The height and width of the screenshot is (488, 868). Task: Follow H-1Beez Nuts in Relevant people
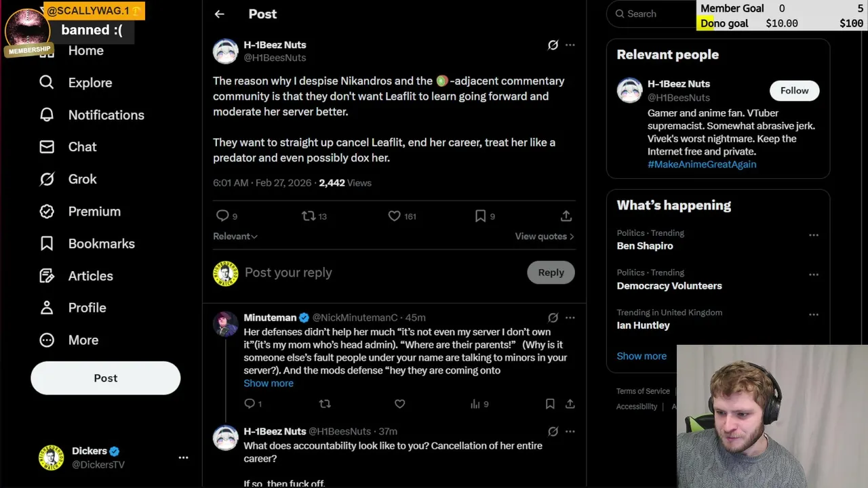[794, 91]
